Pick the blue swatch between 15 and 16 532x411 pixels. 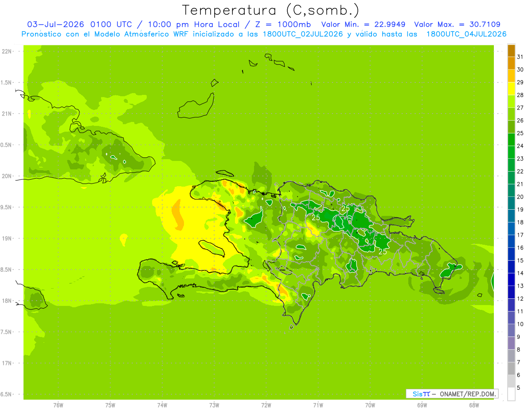[x=511, y=254]
